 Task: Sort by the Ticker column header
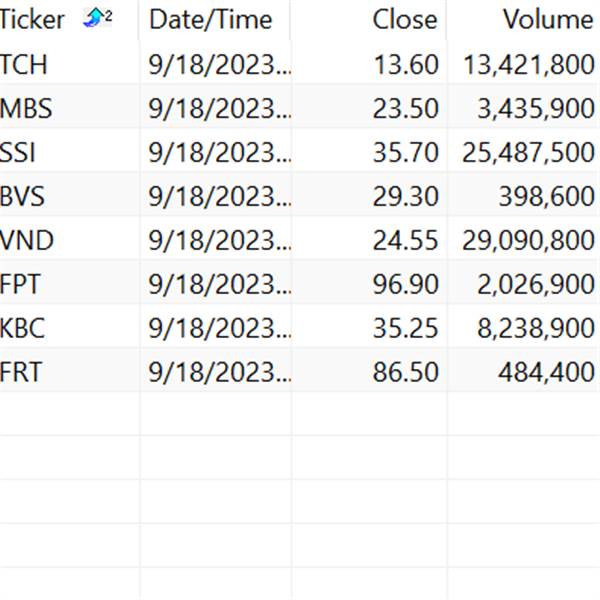[x=34, y=19]
